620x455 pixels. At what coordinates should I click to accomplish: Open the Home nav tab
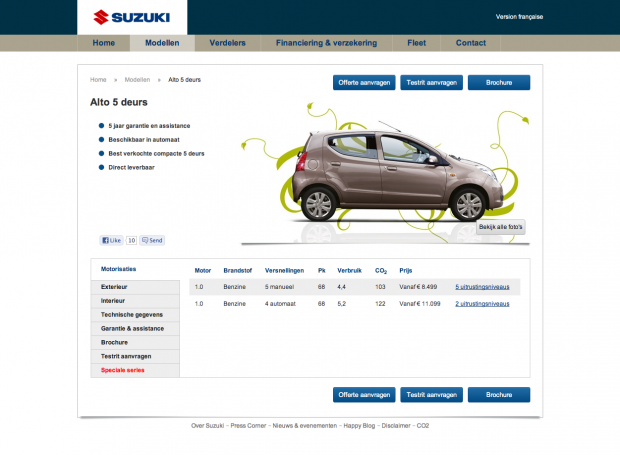104,43
